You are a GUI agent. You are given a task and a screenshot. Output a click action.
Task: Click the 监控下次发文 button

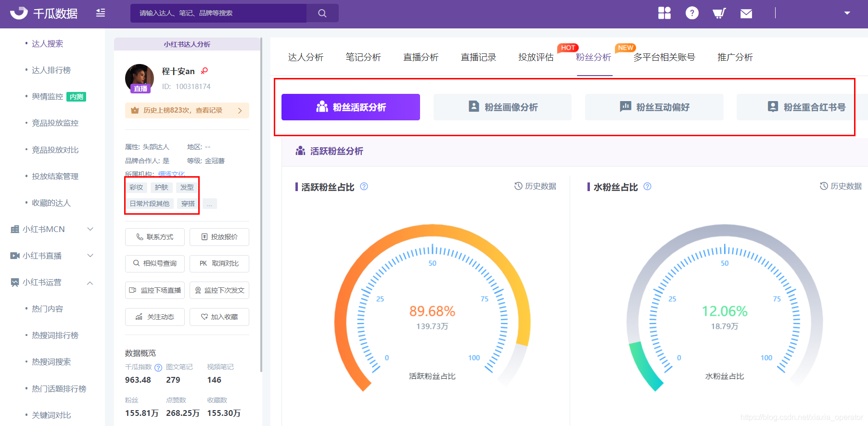pyautogui.click(x=219, y=290)
